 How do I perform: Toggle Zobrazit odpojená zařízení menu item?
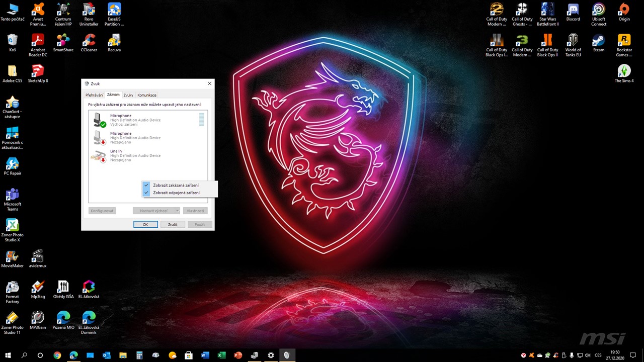point(180,193)
